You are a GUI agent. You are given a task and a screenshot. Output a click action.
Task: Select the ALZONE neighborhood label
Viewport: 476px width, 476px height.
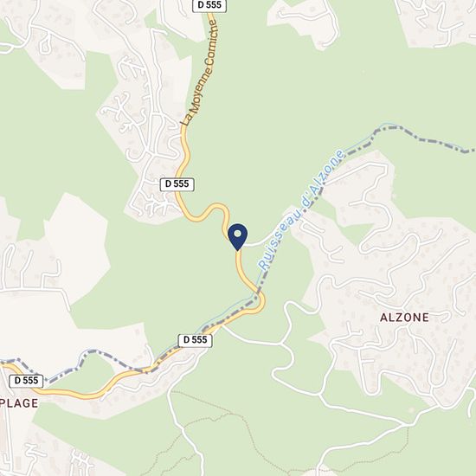[405, 318]
